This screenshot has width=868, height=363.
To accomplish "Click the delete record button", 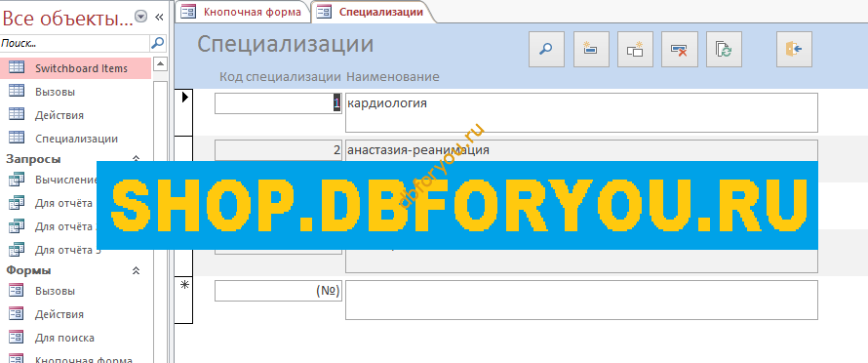I will pos(680,50).
